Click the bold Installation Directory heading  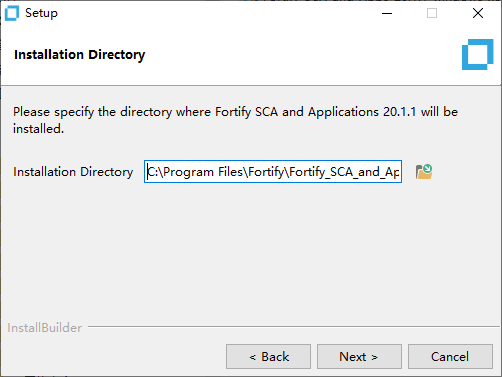click(80, 55)
